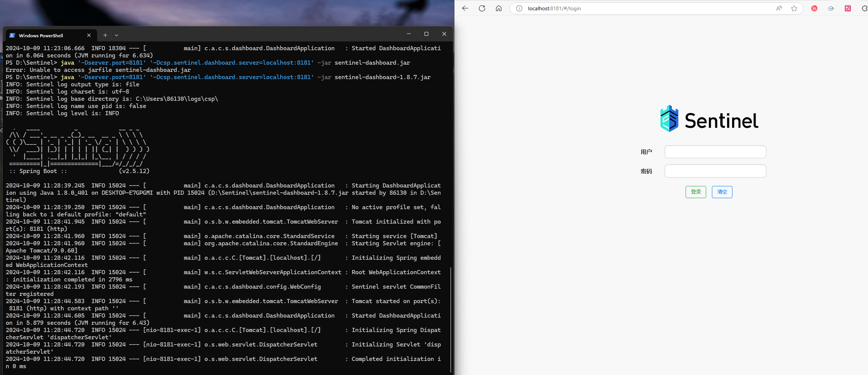View site information icon in address bar

click(x=519, y=8)
